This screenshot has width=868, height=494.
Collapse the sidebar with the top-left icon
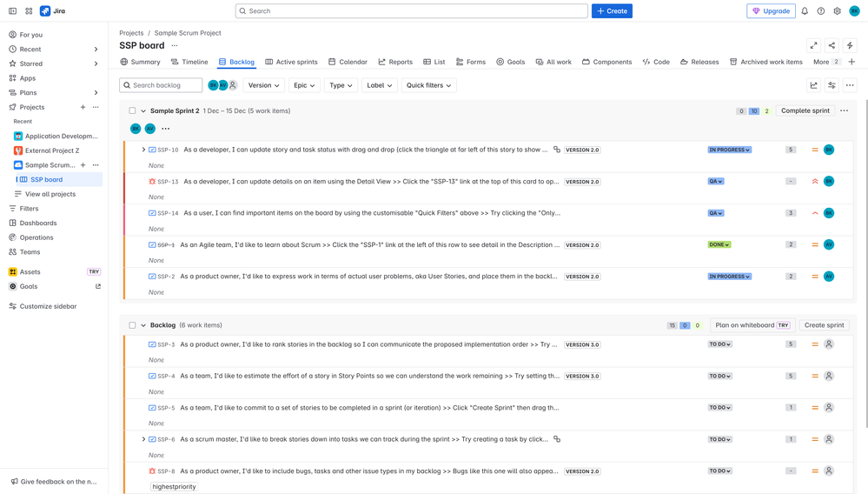(12, 11)
